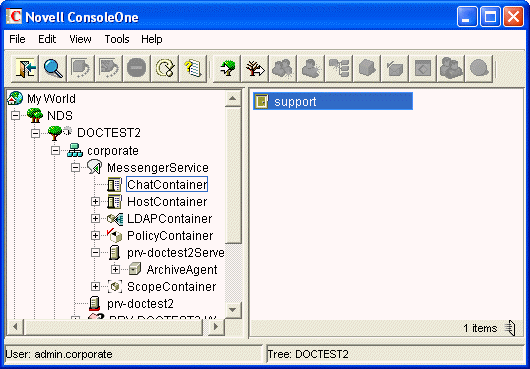Image resolution: width=530 pixels, height=369 pixels.
Task: Open the Tools menu
Action: [117, 39]
